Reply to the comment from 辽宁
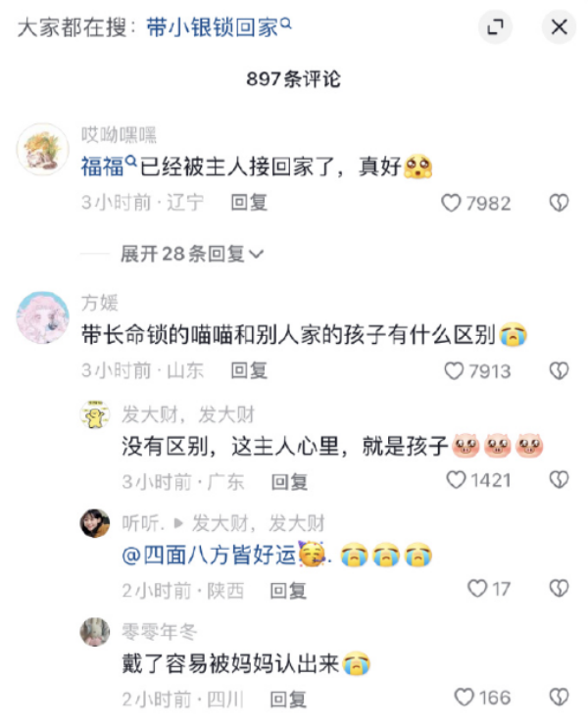This screenshot has height=725, width=588. 249,203
